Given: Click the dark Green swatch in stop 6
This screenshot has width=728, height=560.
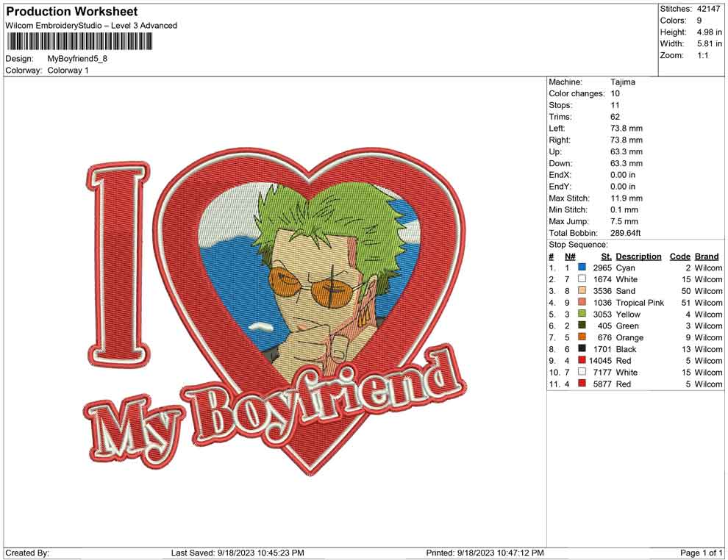Looking at the screenshot, I should tap(582, 326).
